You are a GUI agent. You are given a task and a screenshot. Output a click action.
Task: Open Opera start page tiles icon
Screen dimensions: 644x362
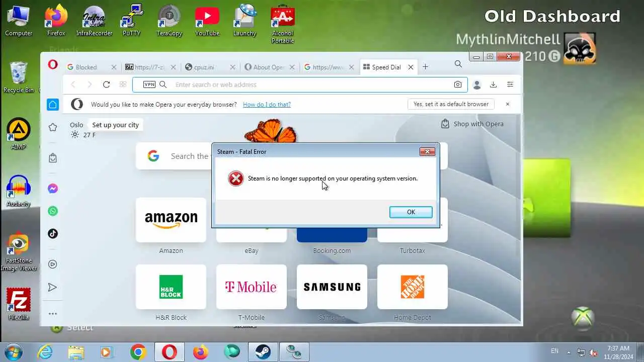[x=123, y=84]
